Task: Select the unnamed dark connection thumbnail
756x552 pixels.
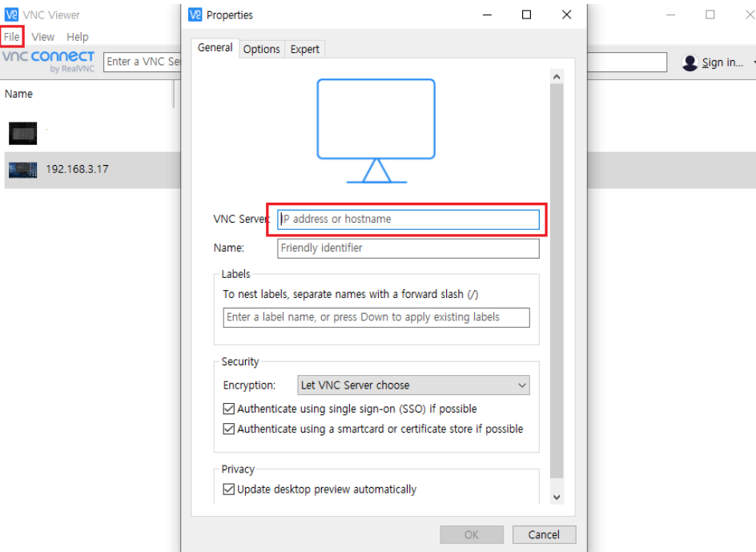Action: click(x=22, y=134)
